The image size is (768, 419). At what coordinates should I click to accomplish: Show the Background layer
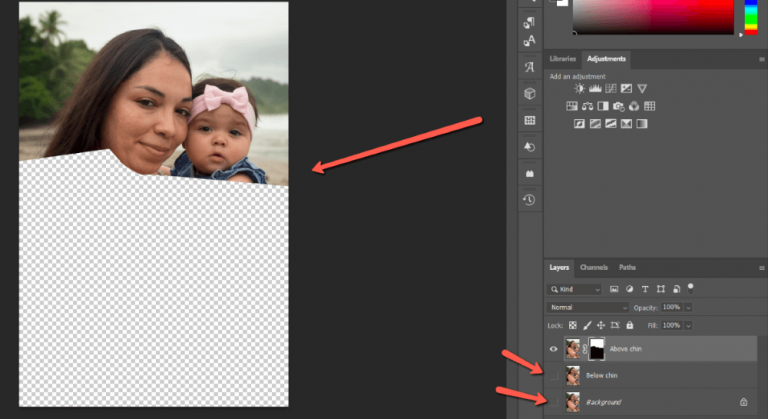(553, 402)
